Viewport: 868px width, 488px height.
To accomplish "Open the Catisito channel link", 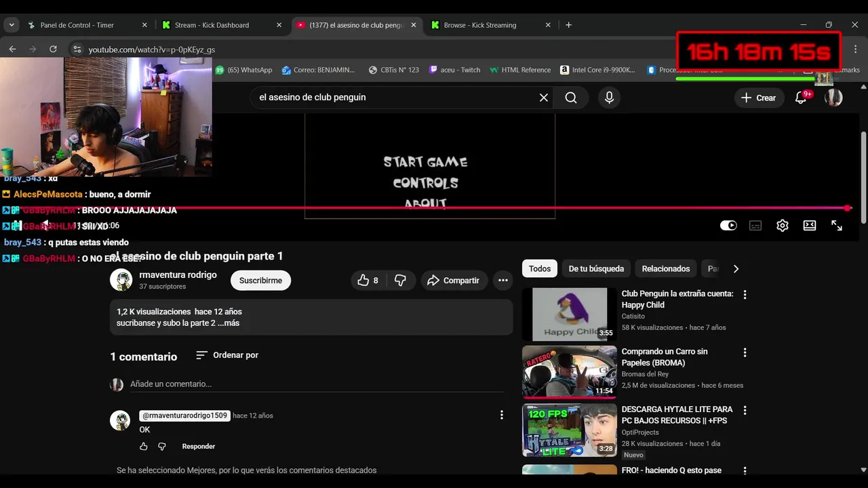I will tap(633, 317).
